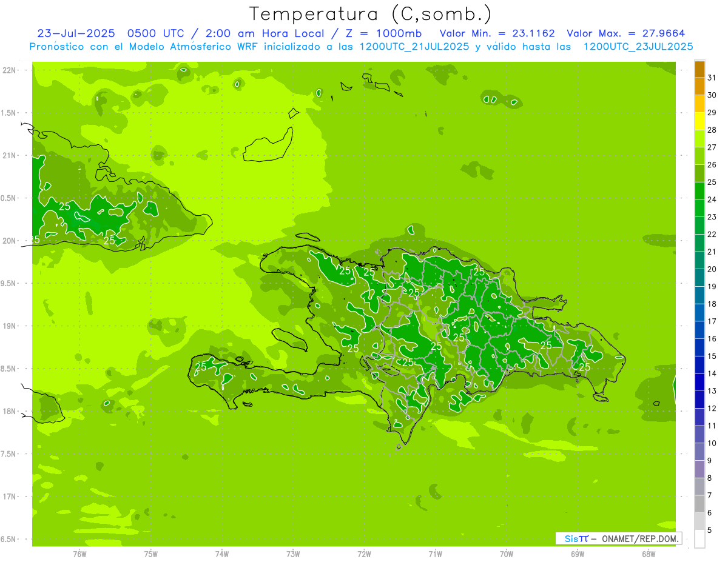Click the '1200UTC_23JUL2025' valid-until time

(638, 47)
